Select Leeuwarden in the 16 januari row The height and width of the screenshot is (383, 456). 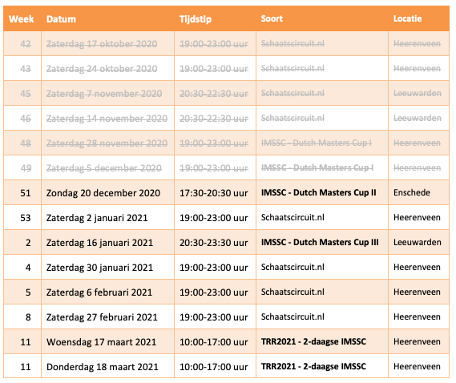417,242
